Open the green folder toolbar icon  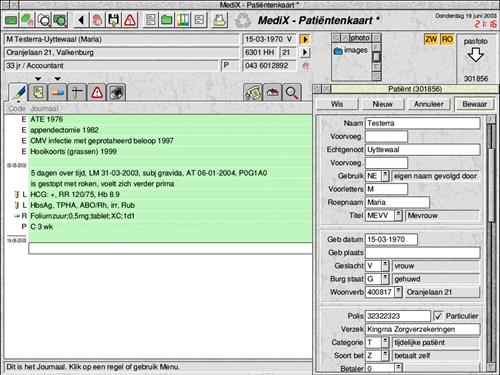tap(167, 20)
